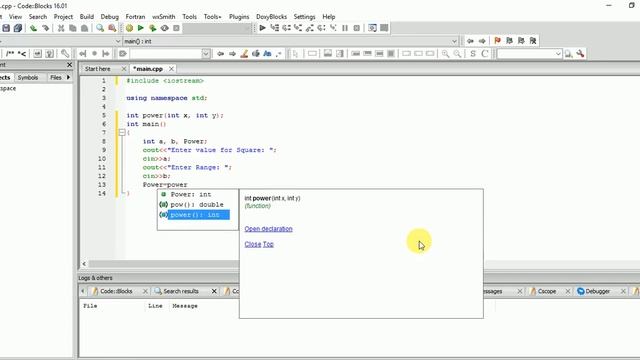The image size is (640, 360).
Task: Open the Build menu
Action: click(x=87, y=17)
